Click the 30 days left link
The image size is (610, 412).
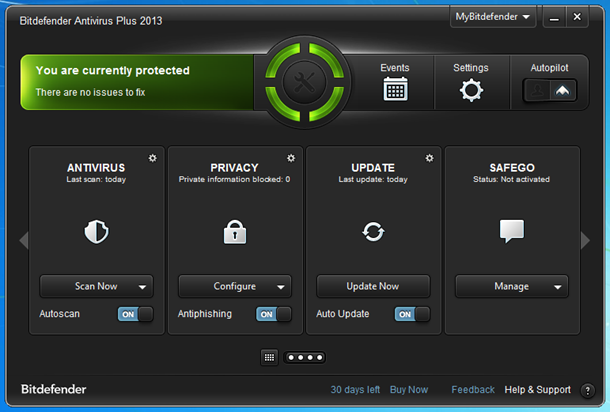click(x=355, y=389)
